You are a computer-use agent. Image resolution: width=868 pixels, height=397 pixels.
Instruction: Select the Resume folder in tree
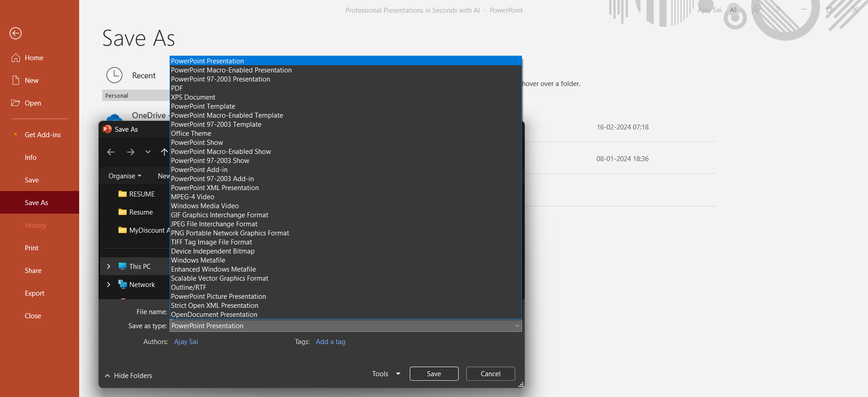(x=135, y=212)
